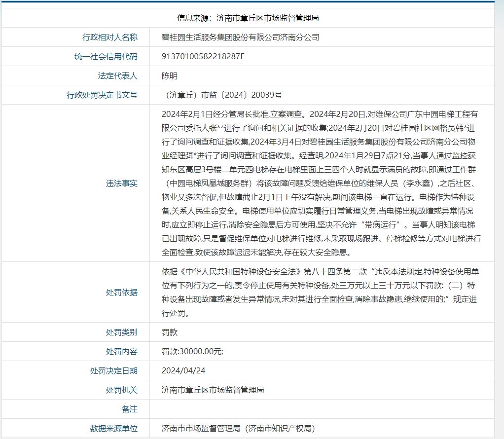Screen dimensions: 504x439
Task: Select the label 违法事实
Action: pos(122,183)
